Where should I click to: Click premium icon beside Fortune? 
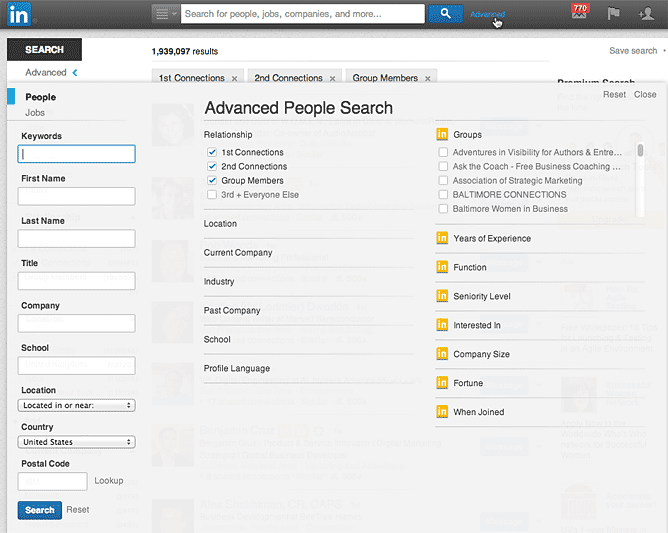442,383
